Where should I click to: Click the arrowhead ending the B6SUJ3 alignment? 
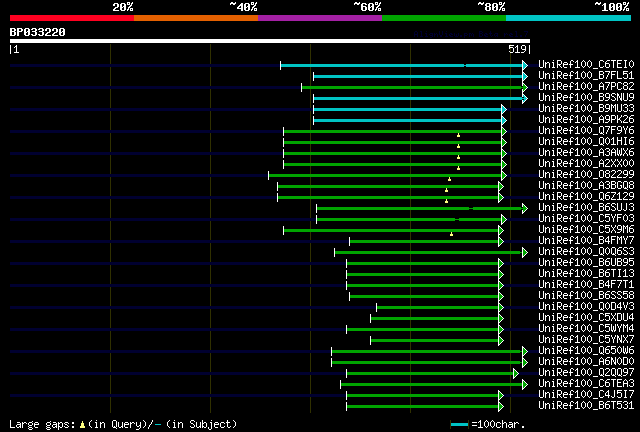pyautogui.click(x=525, y=209)
